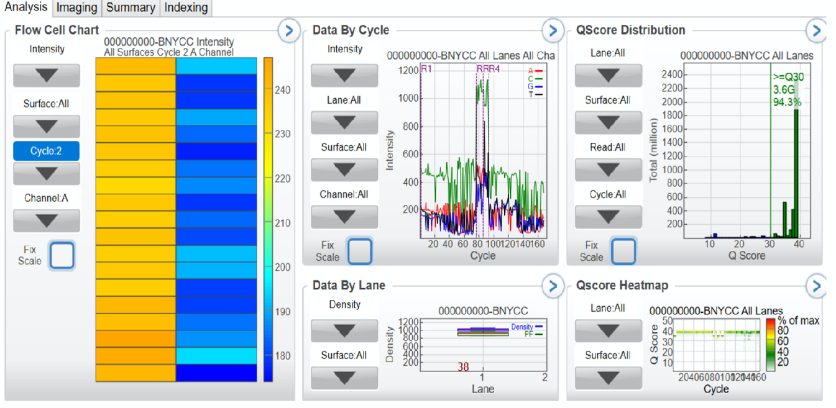Click the blue G channel legend entry

click(x=535, y=86)
